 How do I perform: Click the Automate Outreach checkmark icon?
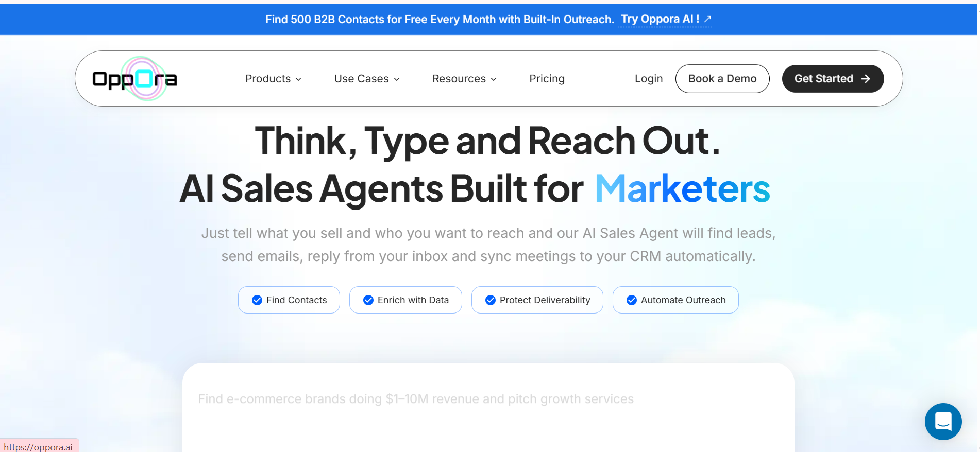click(x=632, y=300)
